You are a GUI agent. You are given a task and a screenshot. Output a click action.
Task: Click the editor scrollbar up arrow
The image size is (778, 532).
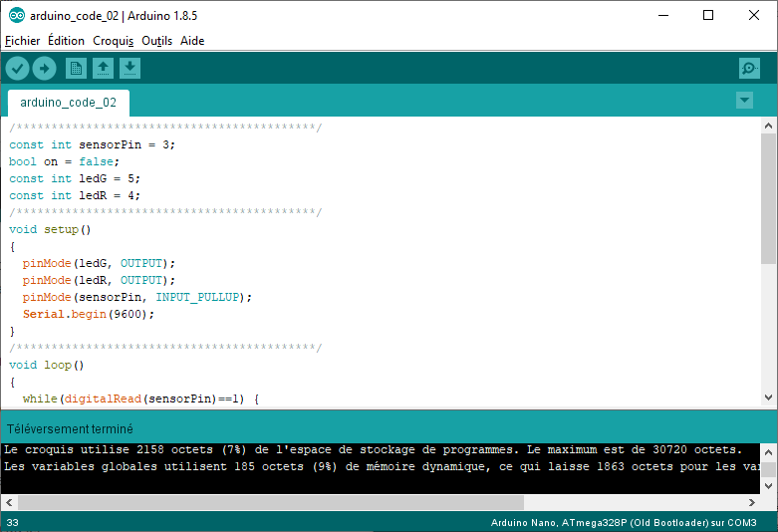(x=768, y=127)
